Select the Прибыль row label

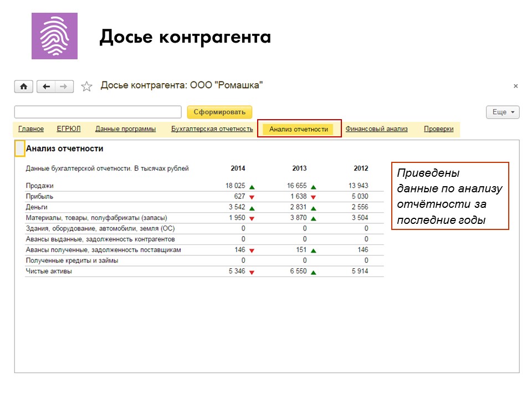click(39, 196)
